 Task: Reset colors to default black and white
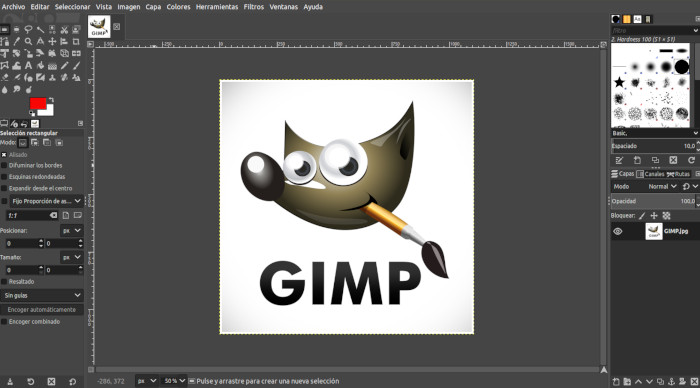click(32, 113)
